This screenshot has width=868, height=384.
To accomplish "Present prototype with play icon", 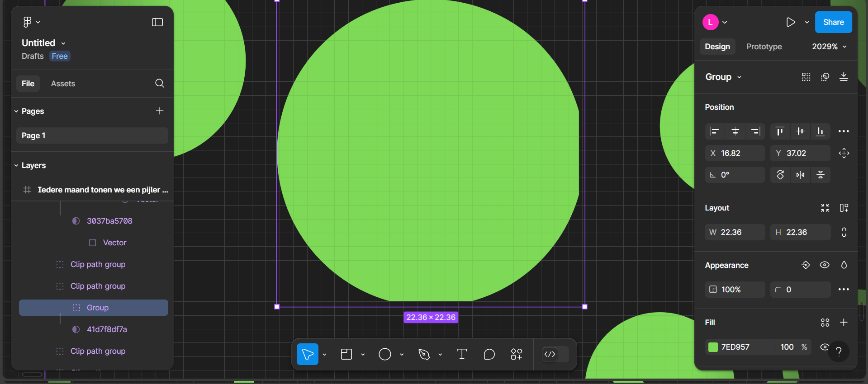I will tap(790, 22).
